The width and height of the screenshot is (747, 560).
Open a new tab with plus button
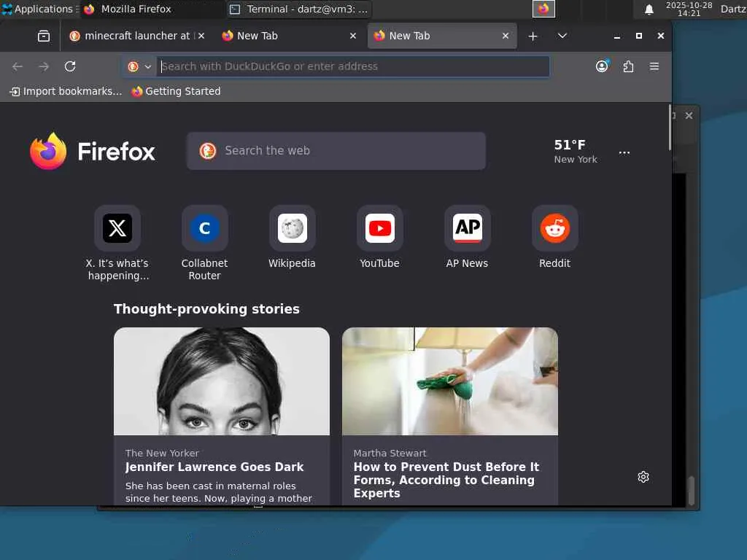533,36
